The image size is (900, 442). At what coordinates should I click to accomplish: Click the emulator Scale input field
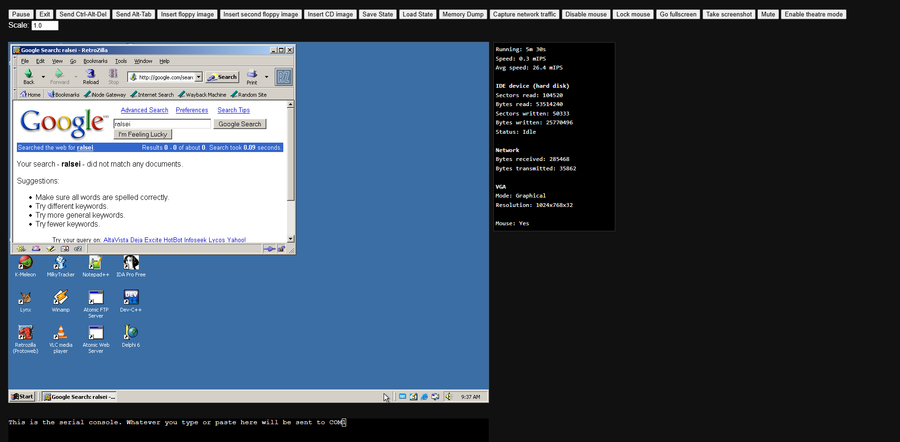pos(45,25)
